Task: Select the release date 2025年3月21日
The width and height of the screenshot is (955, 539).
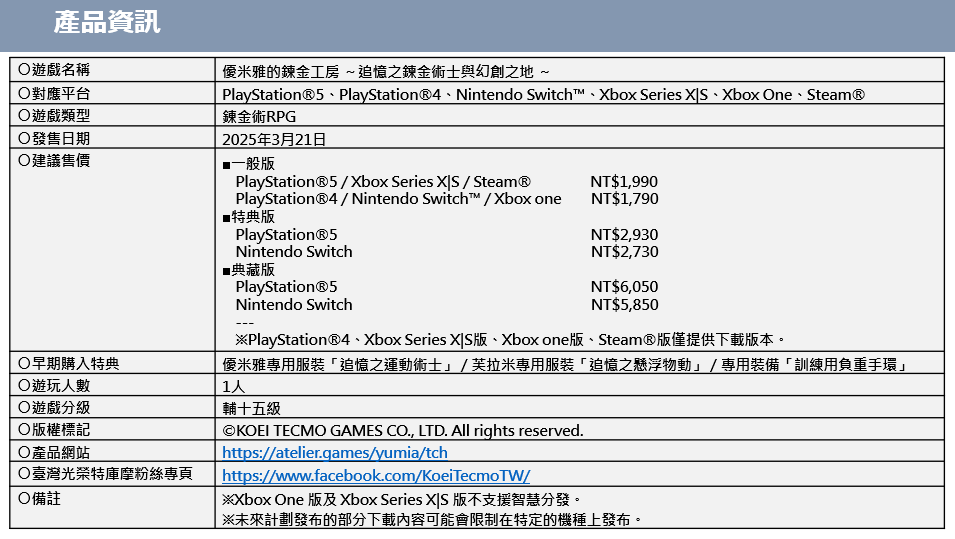Action: [274, 139]
